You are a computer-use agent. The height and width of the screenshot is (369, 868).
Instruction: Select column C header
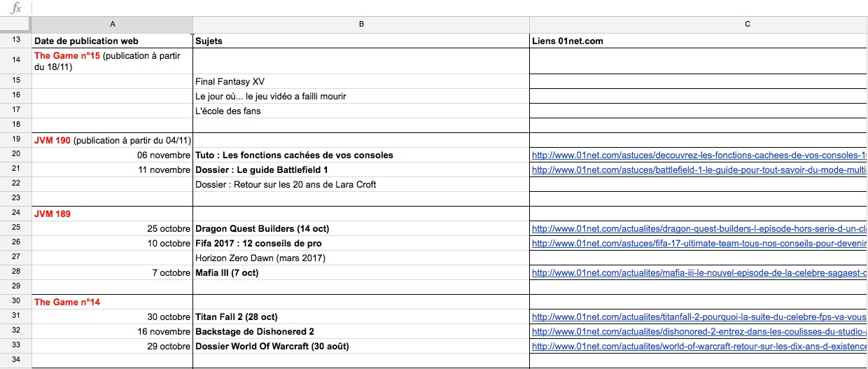699,25
